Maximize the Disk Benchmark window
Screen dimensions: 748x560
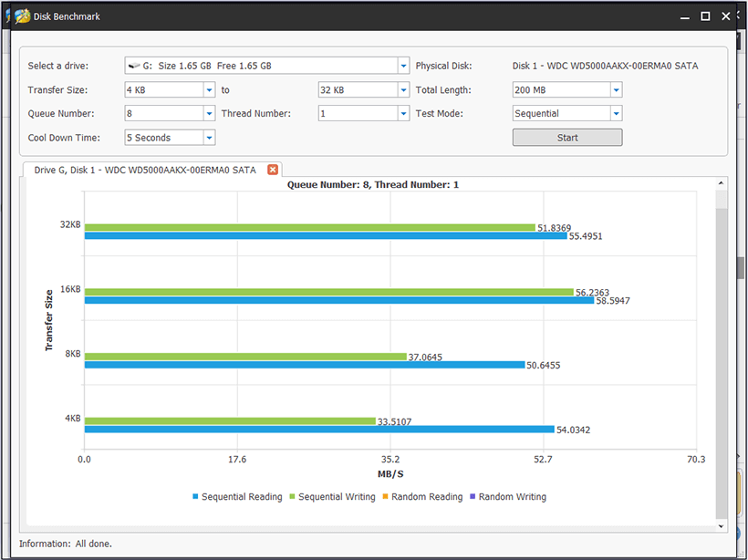pyautogui.click(x=705, y=16)
